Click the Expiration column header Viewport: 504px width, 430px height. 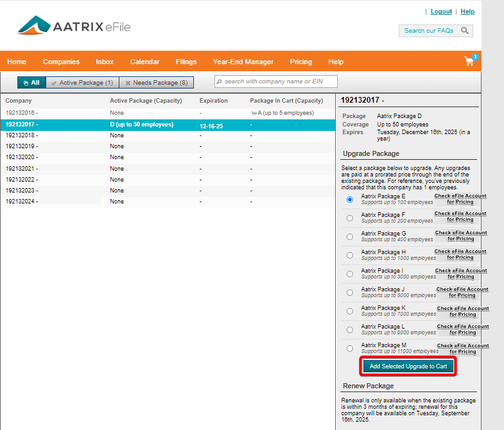point(213,101)
